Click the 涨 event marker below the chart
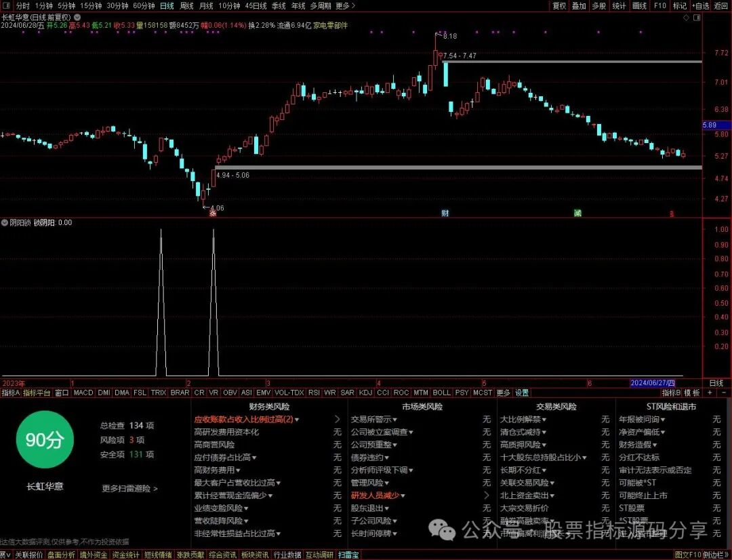Viewport: 732px width, 560px height. (x=213, y=214)
